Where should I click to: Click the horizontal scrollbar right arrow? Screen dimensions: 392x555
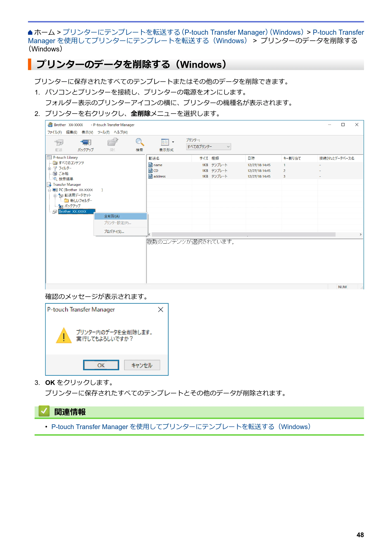(x=360, y=234)
